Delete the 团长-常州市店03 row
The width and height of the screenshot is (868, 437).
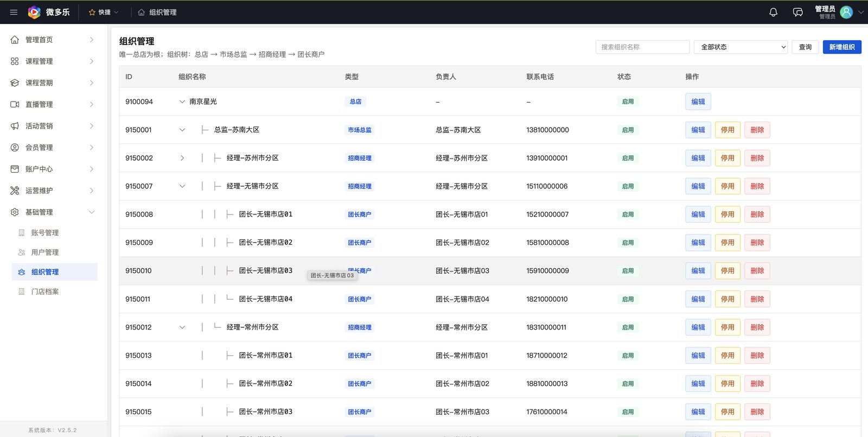tap(757, 412)
